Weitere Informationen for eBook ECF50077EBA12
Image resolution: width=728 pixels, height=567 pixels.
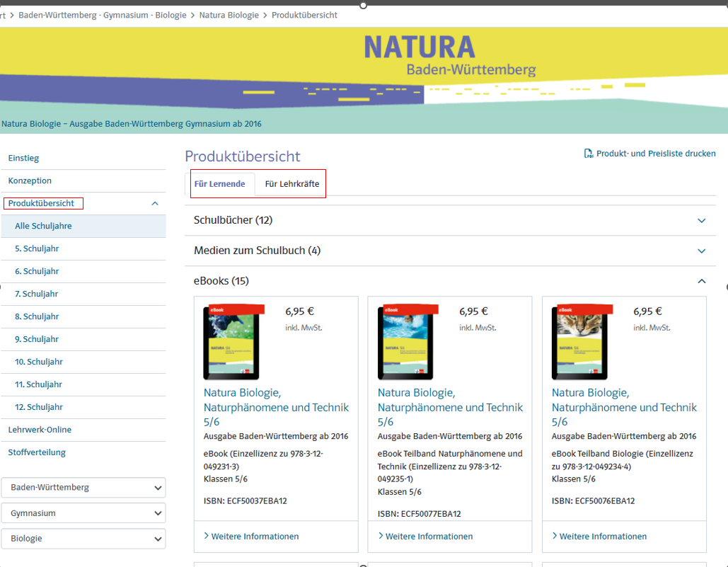point(425,537)
